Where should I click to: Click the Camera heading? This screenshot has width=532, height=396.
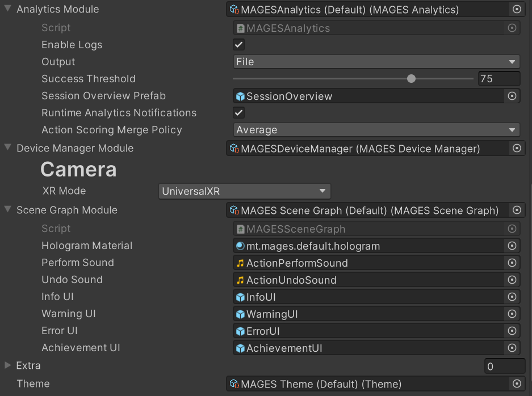[78, 169]
